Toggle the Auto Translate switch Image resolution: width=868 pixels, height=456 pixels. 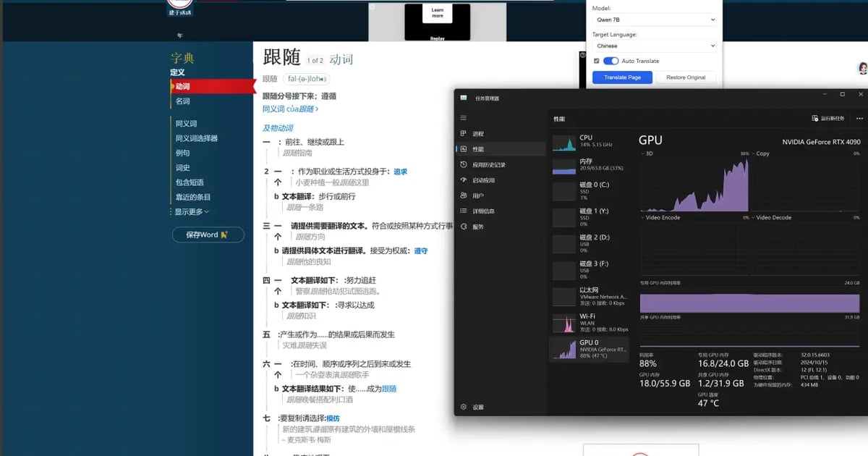tap(610, 62)
